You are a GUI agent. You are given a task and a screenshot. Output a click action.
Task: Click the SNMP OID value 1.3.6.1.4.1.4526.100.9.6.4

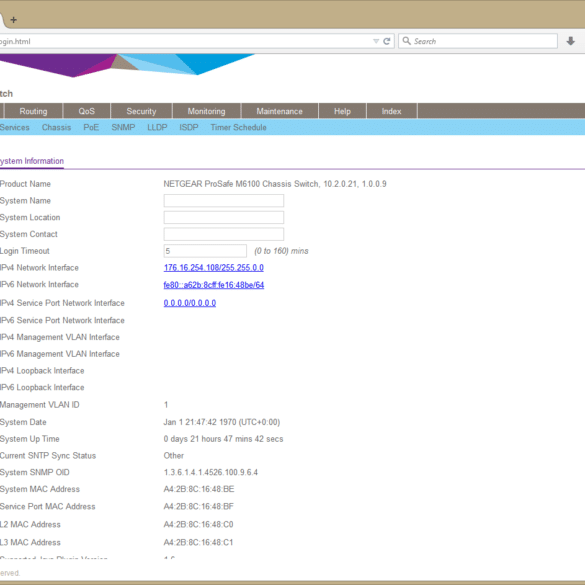pyautogui.click(x=210, y=472)
